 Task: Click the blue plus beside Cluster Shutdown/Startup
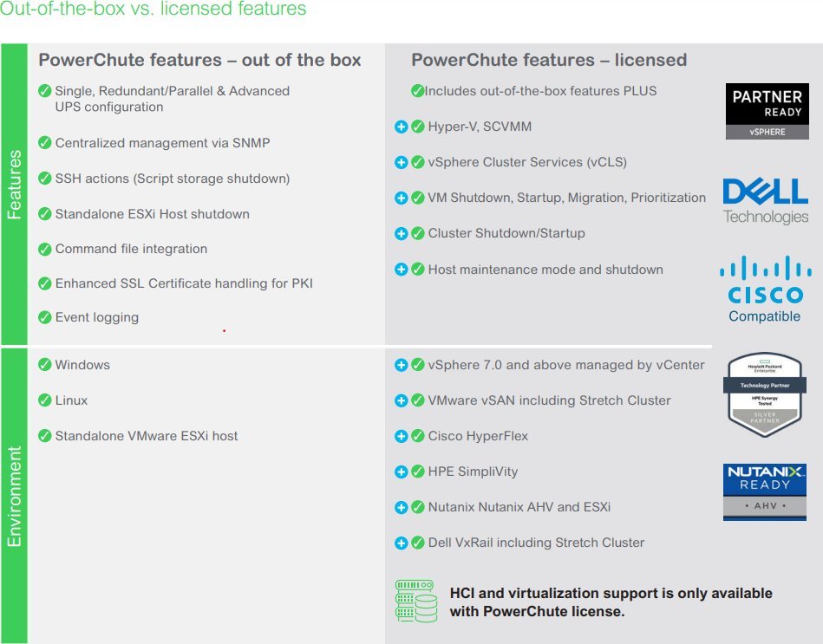401,233
